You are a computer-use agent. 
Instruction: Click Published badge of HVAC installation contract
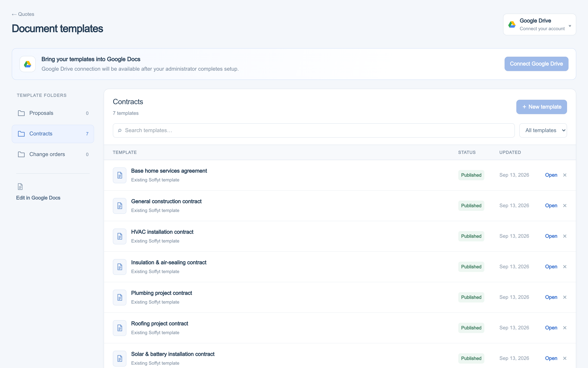click(471, 236)
